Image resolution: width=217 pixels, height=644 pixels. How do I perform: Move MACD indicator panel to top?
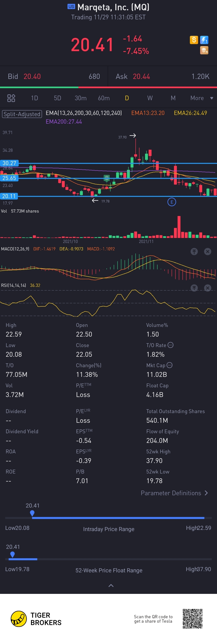(x=194, y=251)
